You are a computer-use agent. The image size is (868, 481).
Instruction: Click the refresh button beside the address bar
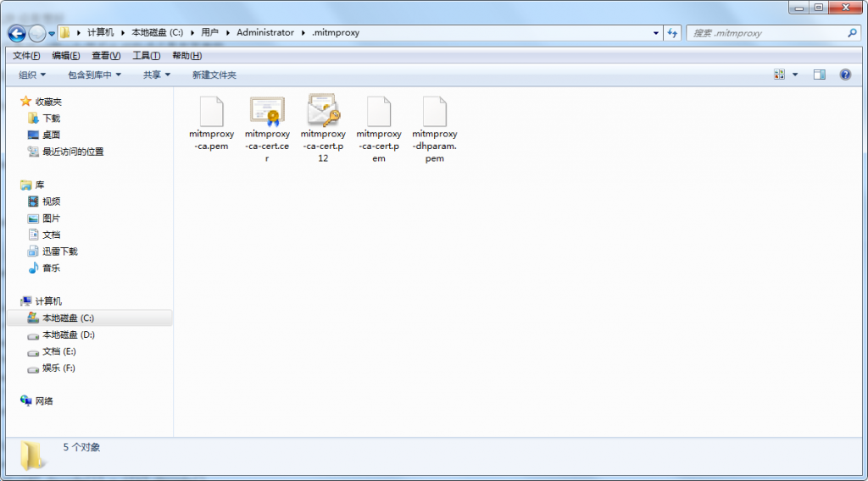point(672,33)
